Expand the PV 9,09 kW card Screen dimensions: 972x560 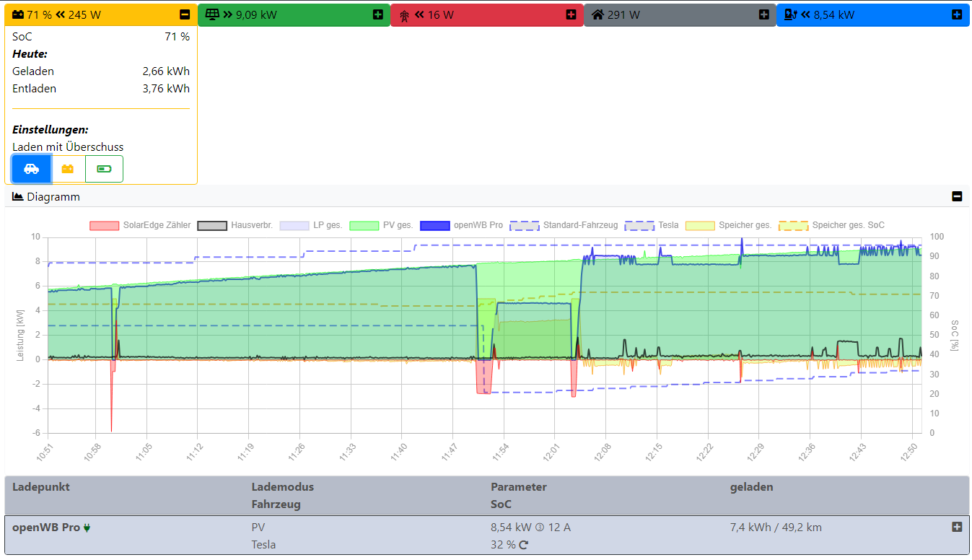pos(378,14)
